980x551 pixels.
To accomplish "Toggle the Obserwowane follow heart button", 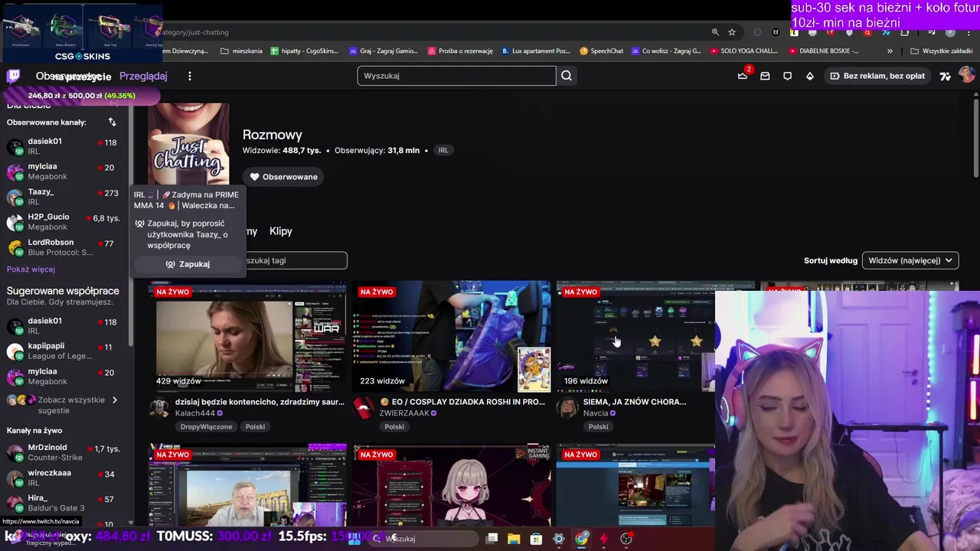I will 283,177.
